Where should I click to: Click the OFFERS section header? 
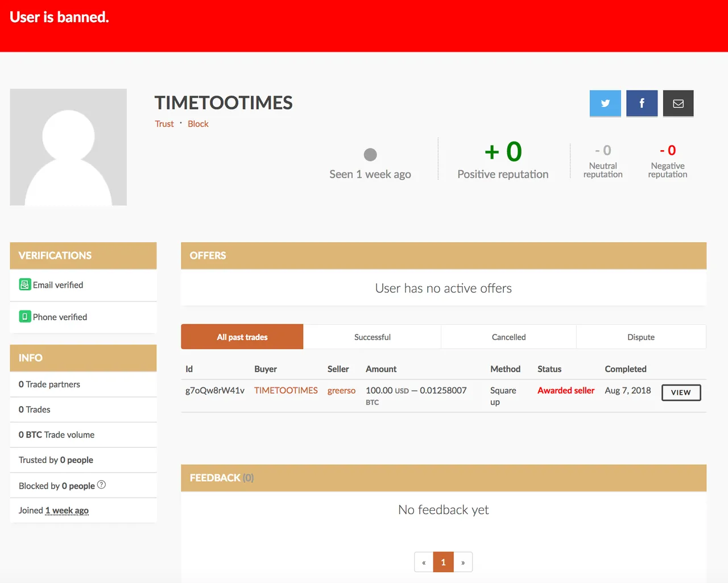(x=444, y=255)
